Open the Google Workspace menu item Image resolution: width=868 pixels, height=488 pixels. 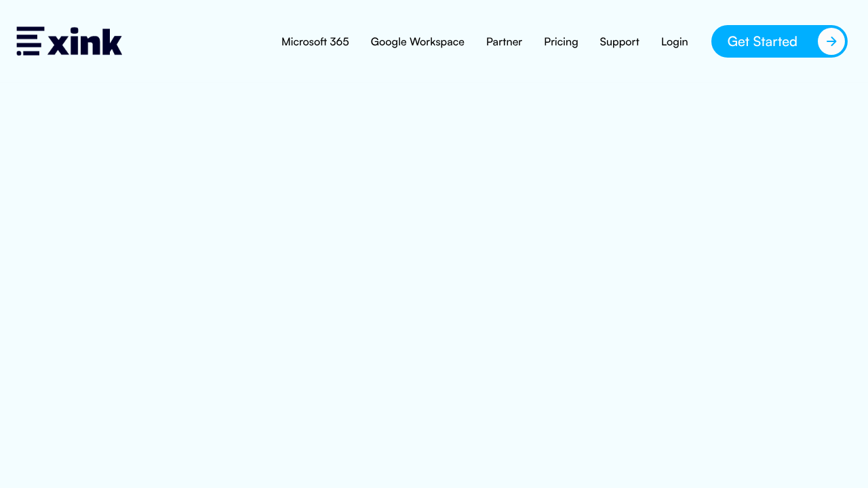[x=418, y=42]
